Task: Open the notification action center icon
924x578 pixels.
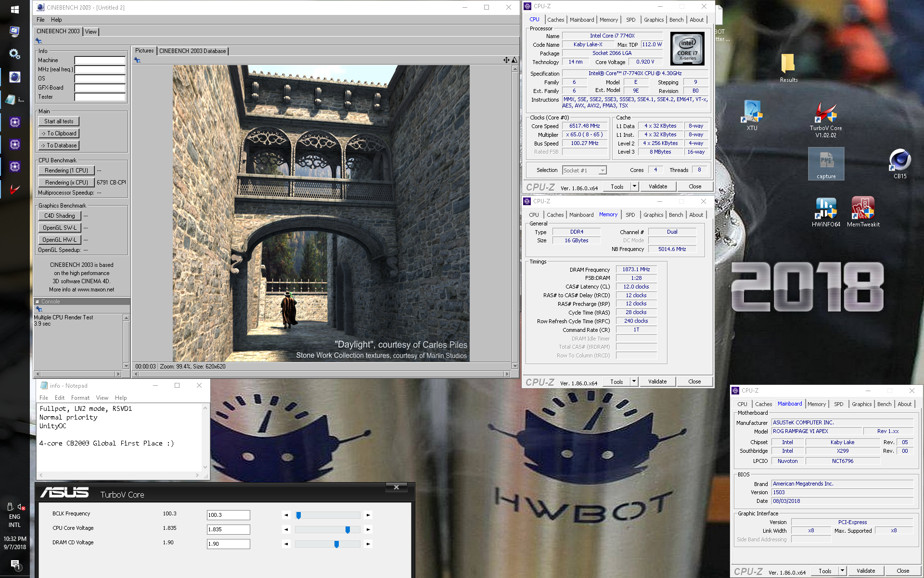Action: pyautogui.click(x=15, y=565)
